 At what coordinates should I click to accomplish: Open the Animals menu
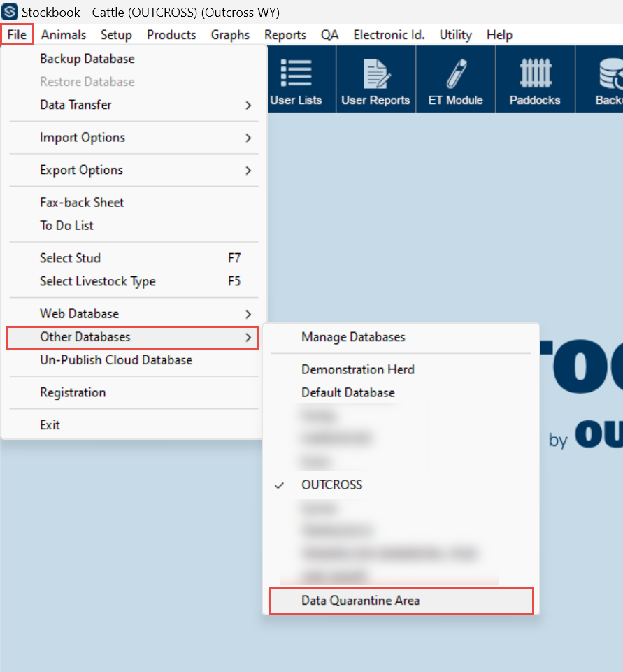[x=64, y=34]
